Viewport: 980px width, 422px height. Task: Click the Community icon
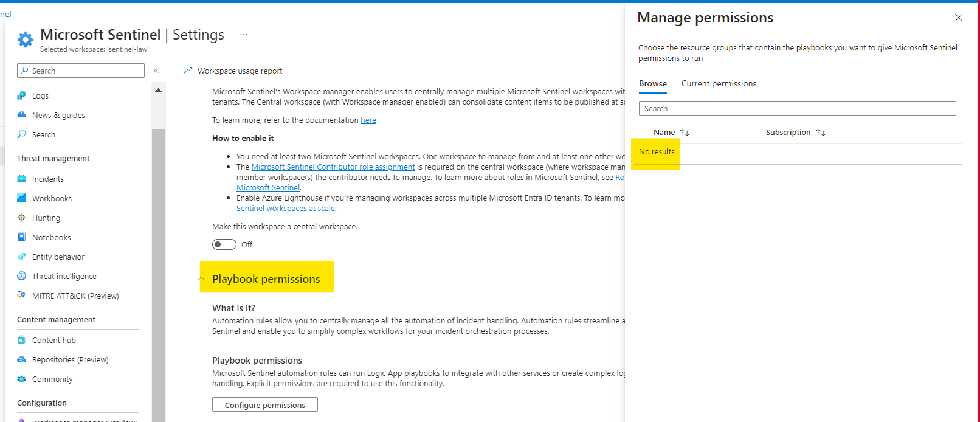(x=22, y=379)
